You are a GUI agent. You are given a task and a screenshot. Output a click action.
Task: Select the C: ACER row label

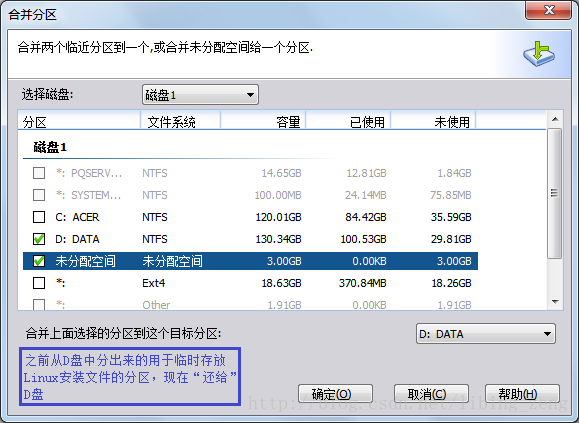click(77, 217)
